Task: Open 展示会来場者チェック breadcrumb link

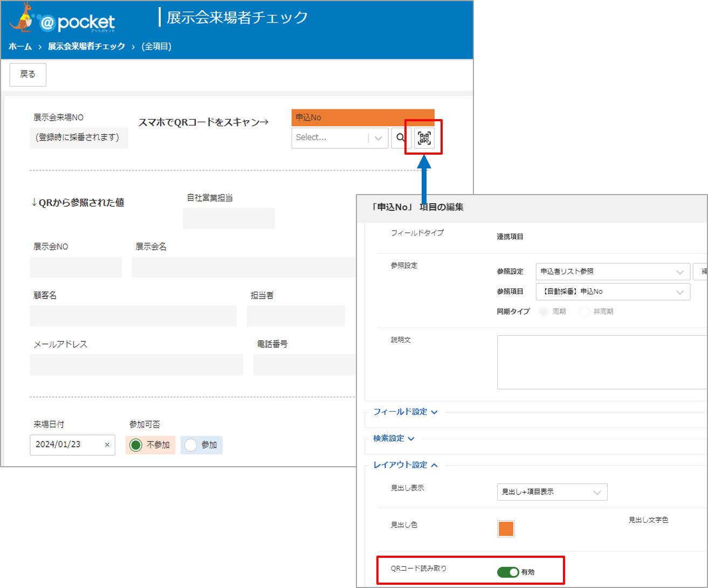Action: point(86,46)
